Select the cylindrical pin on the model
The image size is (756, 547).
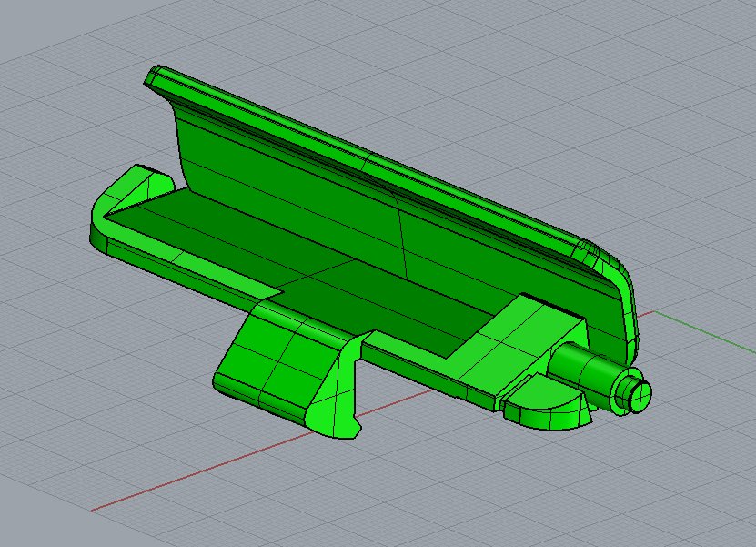[x=600, y=377]
